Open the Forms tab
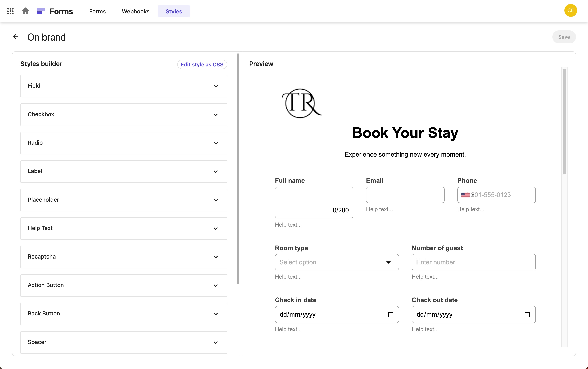588x369 pixels. 97,11
